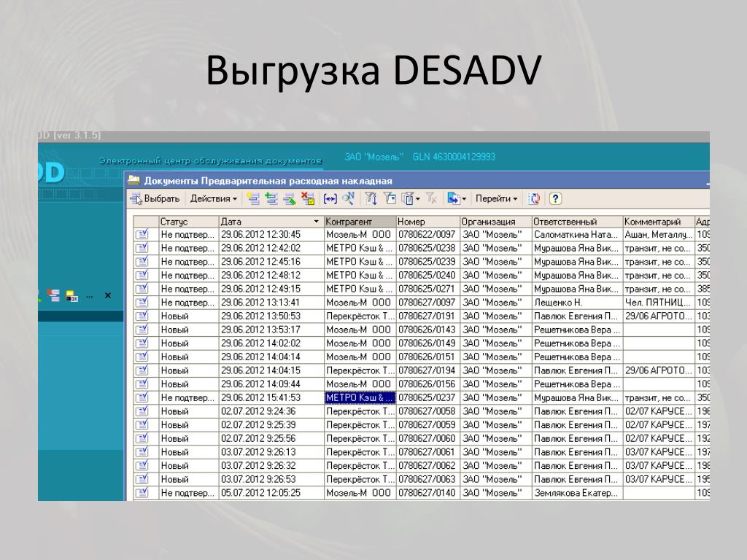Click Саломаткина Ната... responsible cell
This screenshot has height=560, width=747.
[x=578, y=234]
